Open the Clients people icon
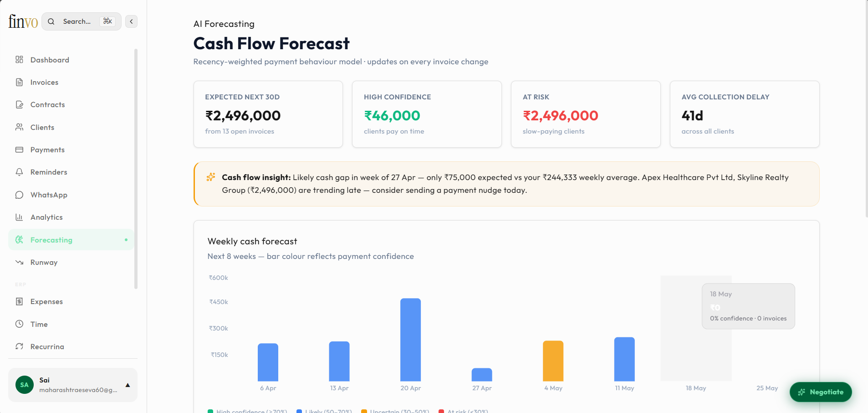 point(19,127)
